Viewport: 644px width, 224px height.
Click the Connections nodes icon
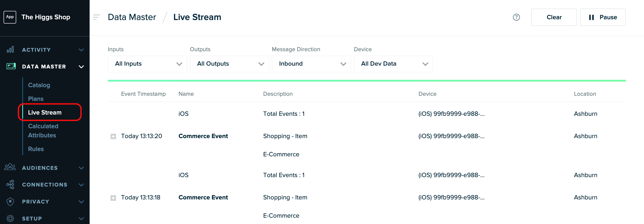(x=10, y=184)
